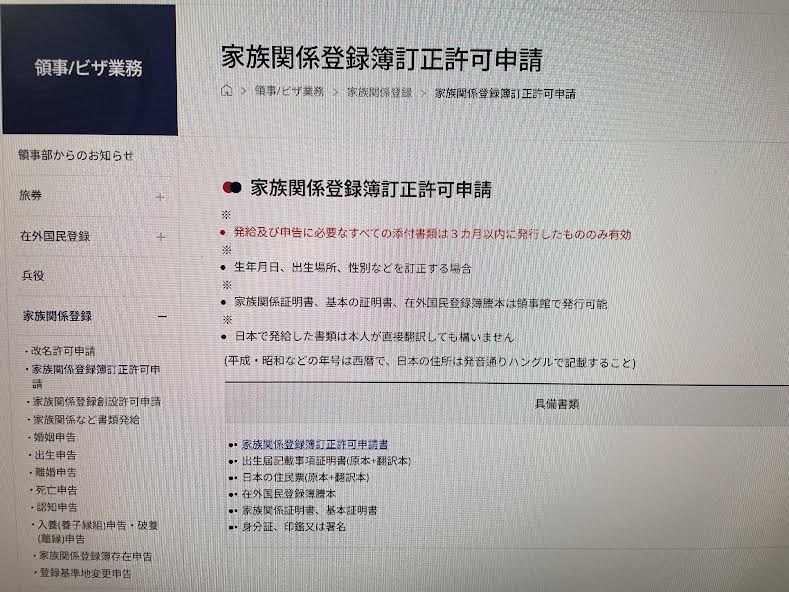
Task: Click the 領事/ビザ業務 header banner
Action: pyautogui.click(x=89, y=69)
